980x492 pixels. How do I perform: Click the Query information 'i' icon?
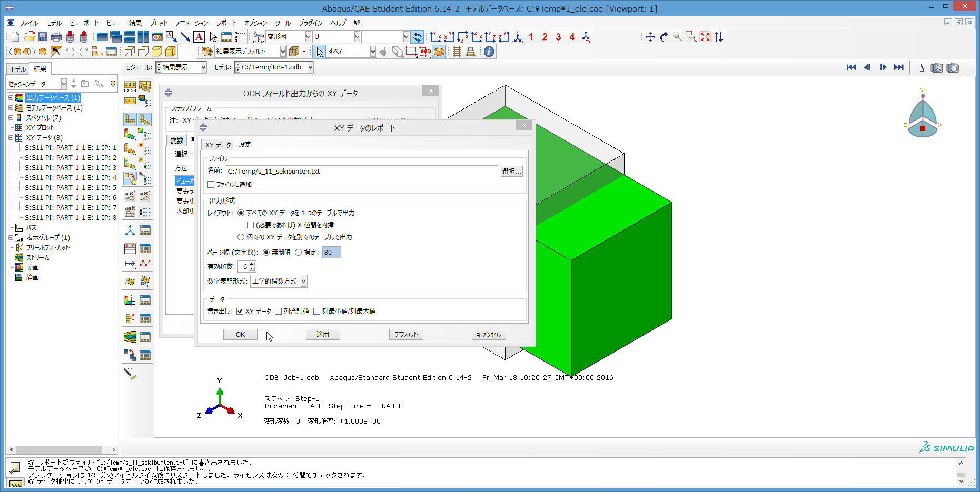point(489,52)
